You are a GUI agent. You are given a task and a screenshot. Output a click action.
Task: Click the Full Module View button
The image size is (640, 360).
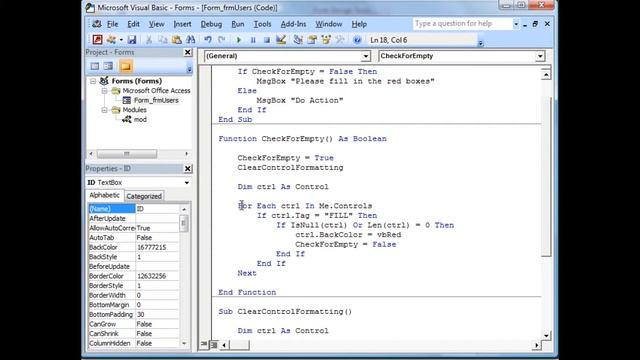(213, 344)
